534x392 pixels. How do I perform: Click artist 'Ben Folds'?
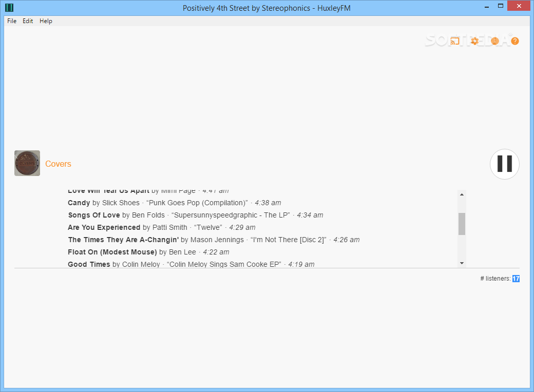148,215
